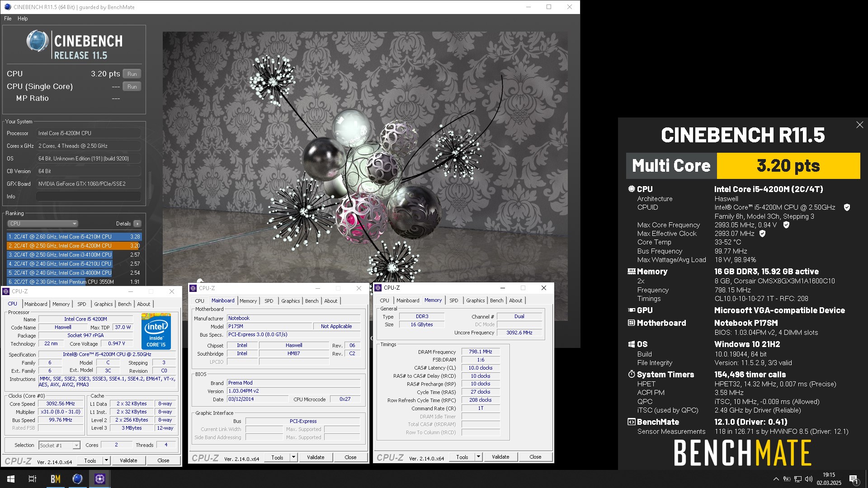Click the network icon in the system tray
This screenshot has height=488, width=868.
point(798,479)
